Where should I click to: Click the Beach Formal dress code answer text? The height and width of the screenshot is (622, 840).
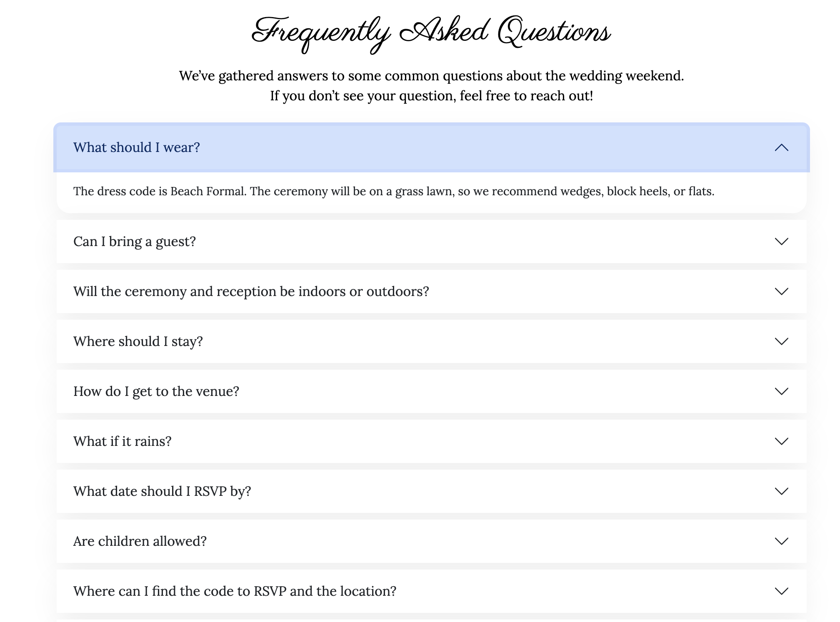tap(394, 192)
